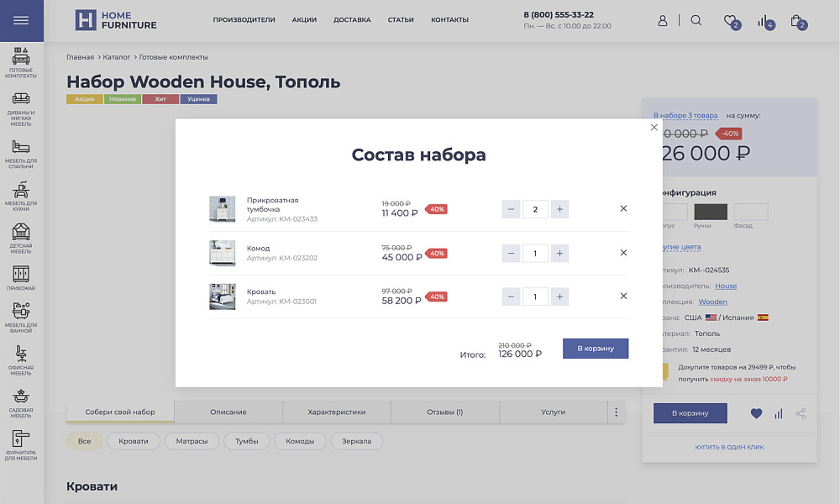This screenshot has width=840, height=504.
Task: Click the nightstand quantity input field
Action: tap(535, 208)
